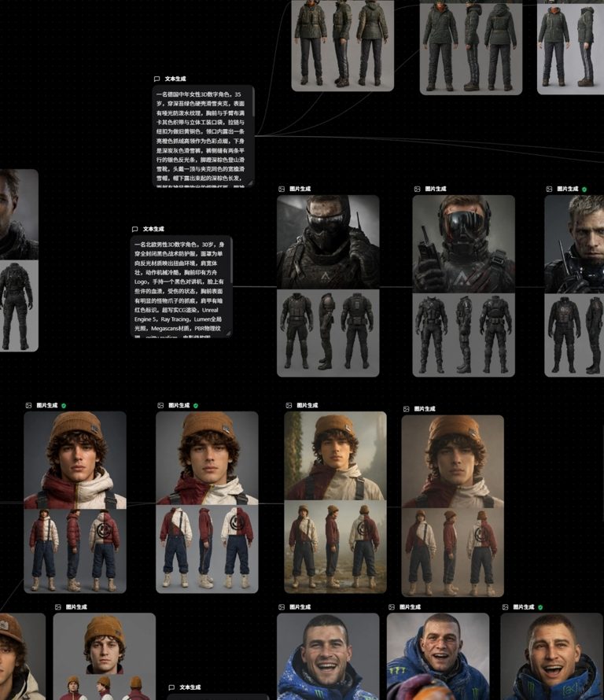The image size is (604, 700).
Task: Click the image icon above the man holding orange object
Action: 392,607
